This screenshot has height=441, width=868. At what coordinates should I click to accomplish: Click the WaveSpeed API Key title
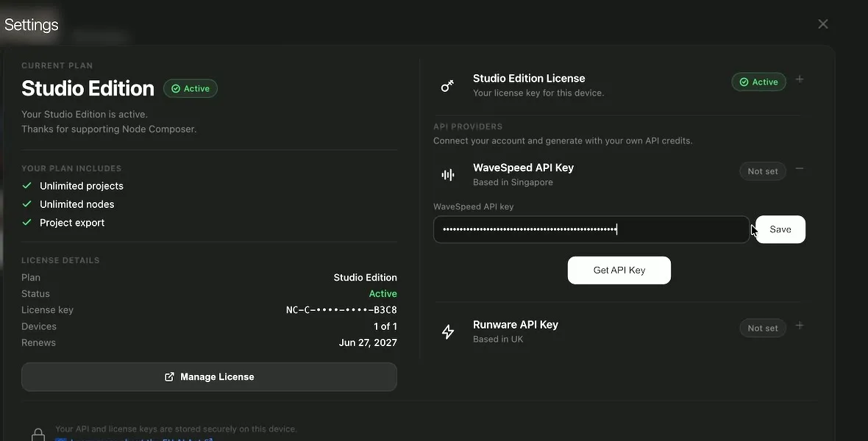tap(523, 168)
